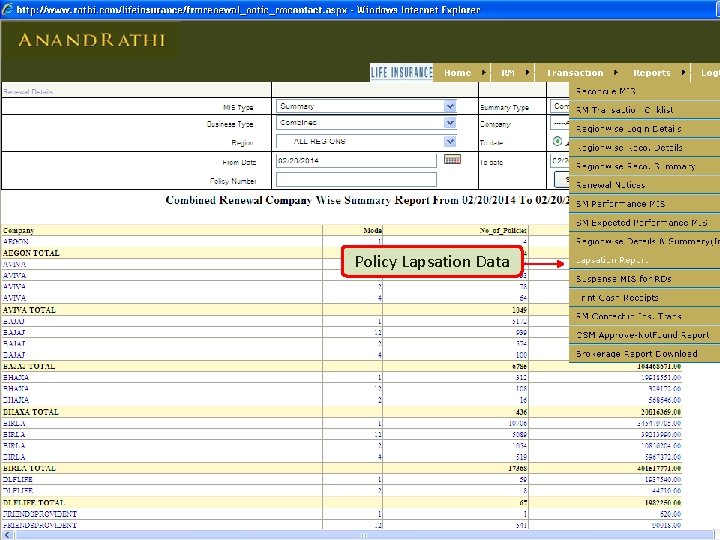Open the BHAXA link with 312 policies
This screenshot has width=720, height=540.
16,377
